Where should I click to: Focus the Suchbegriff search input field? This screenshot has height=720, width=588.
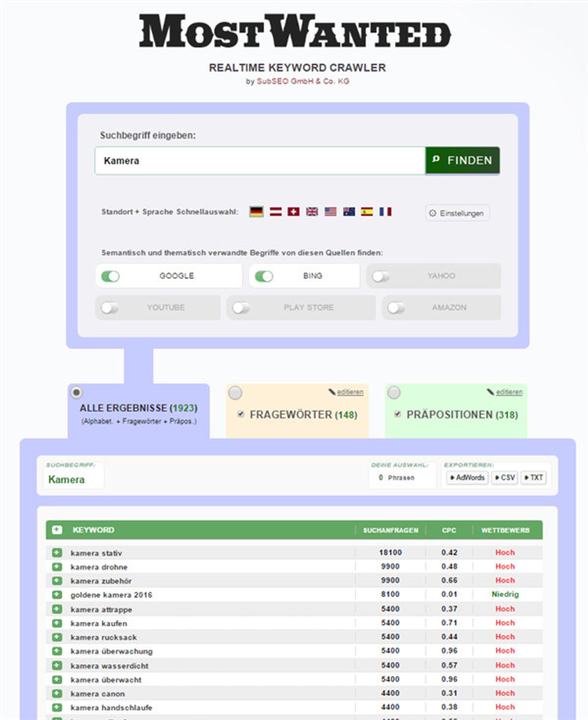coord(260,161)
